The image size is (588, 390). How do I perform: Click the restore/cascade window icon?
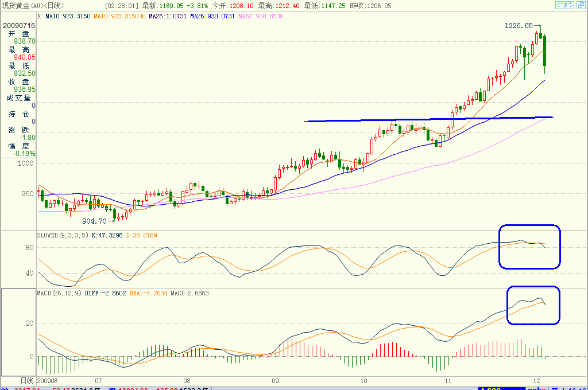(580, 5)
